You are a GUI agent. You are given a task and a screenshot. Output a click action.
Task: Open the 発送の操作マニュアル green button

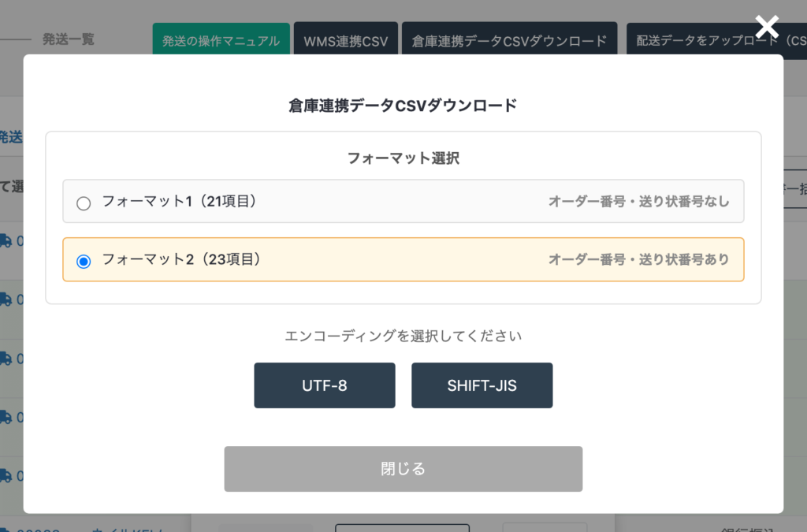[x=221, y=41]
